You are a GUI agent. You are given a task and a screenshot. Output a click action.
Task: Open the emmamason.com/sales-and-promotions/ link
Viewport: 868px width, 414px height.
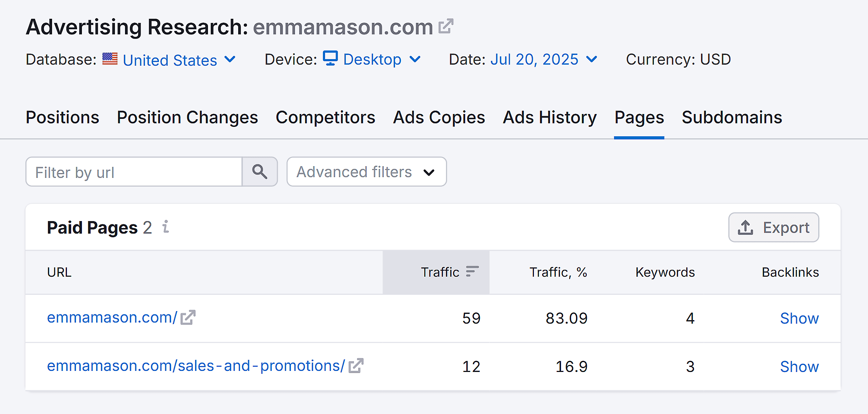tap(196, 366)
